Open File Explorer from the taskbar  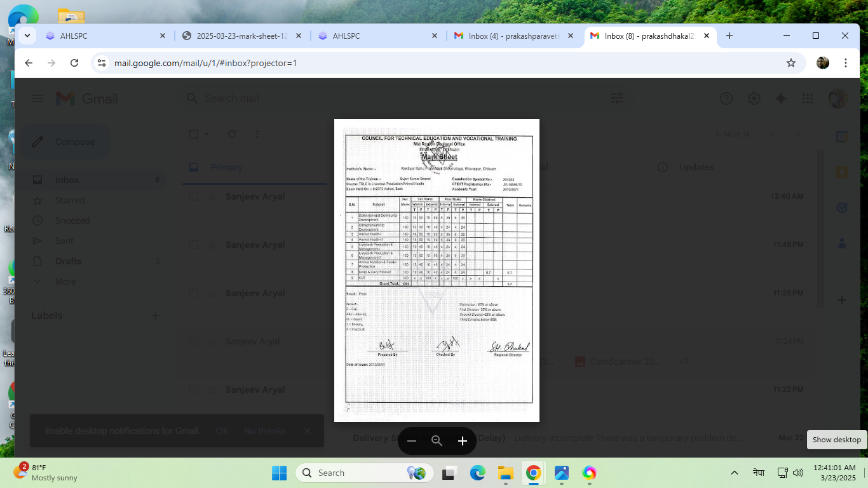(x=505, y=473)
